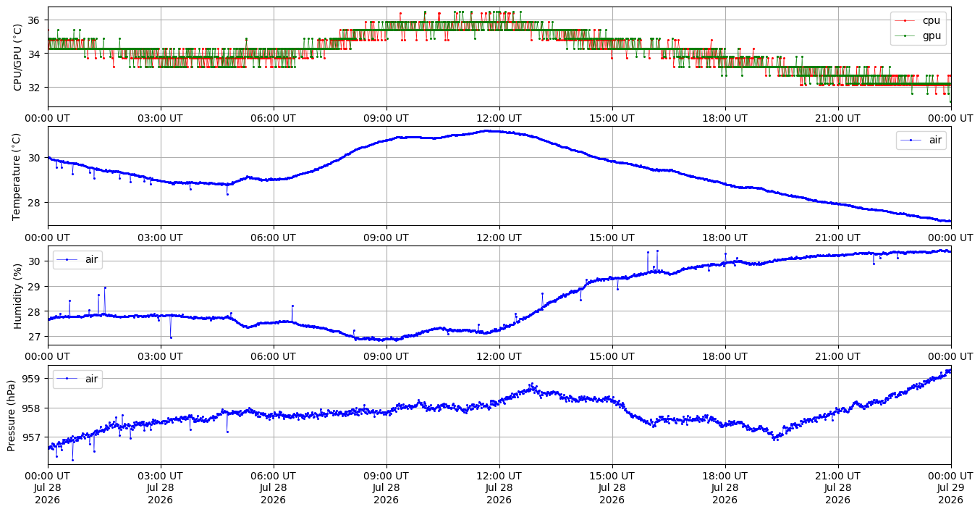Click the 03:00 UT tick under Temperature chart
The image size is (980, 512).
[x=160, y=238]
